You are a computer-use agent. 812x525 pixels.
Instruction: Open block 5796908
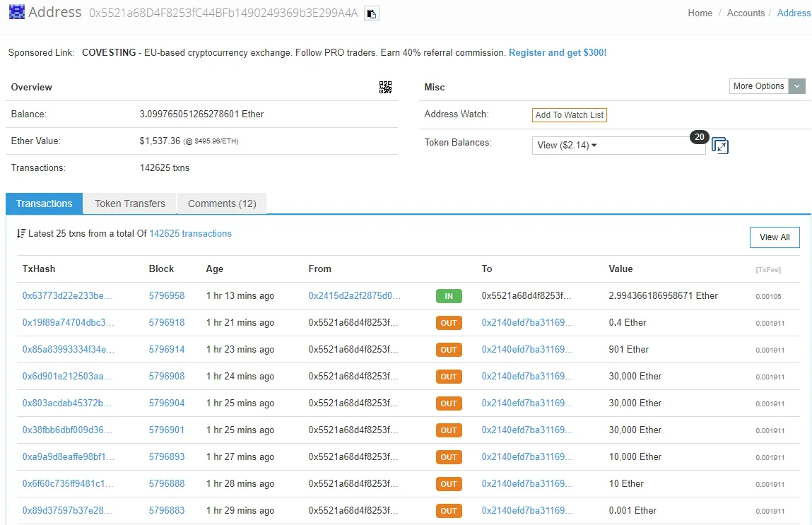167,377
